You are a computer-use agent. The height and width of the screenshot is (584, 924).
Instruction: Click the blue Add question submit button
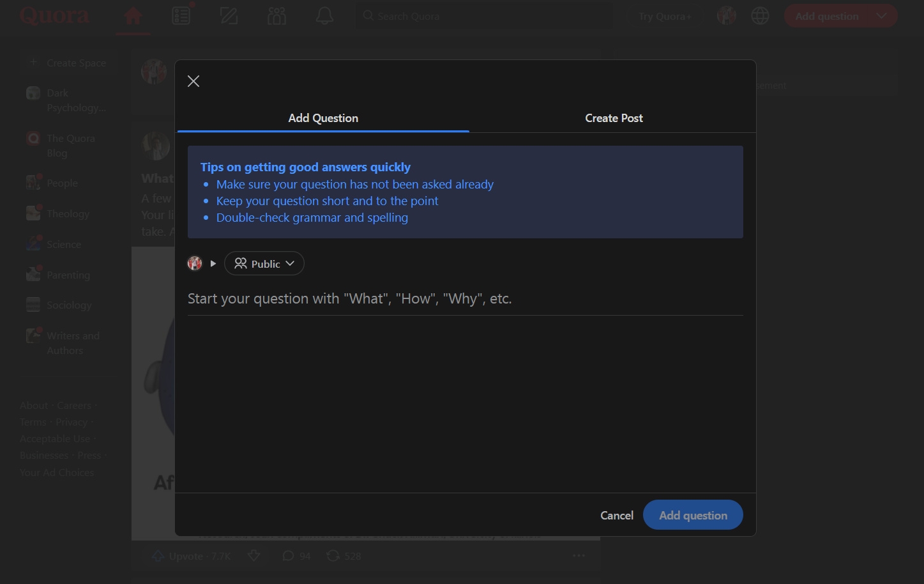693,515
